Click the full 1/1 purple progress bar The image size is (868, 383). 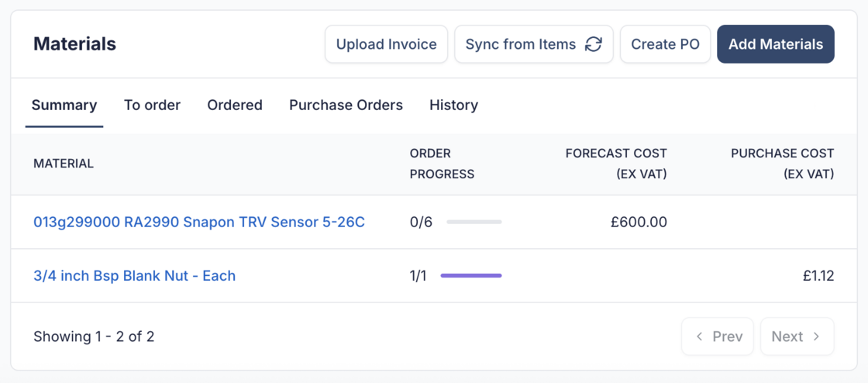(471, 275)
